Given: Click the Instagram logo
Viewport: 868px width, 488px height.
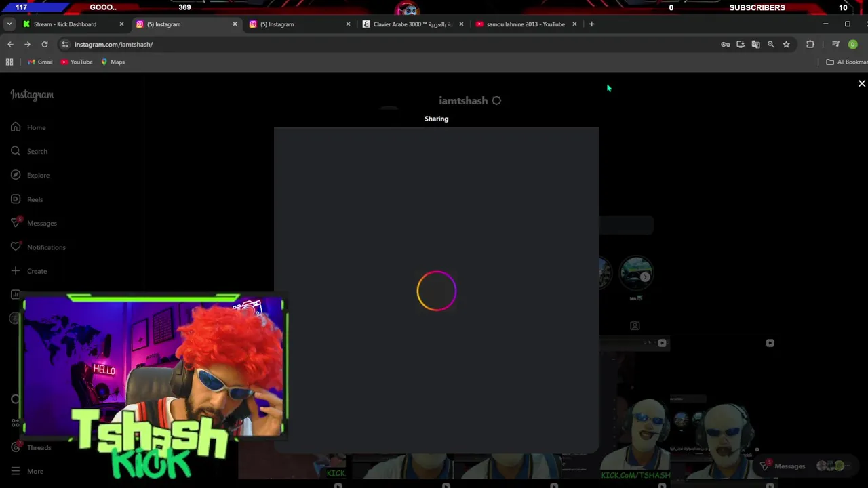Looking at the screenshot, I should click(32, 95).
